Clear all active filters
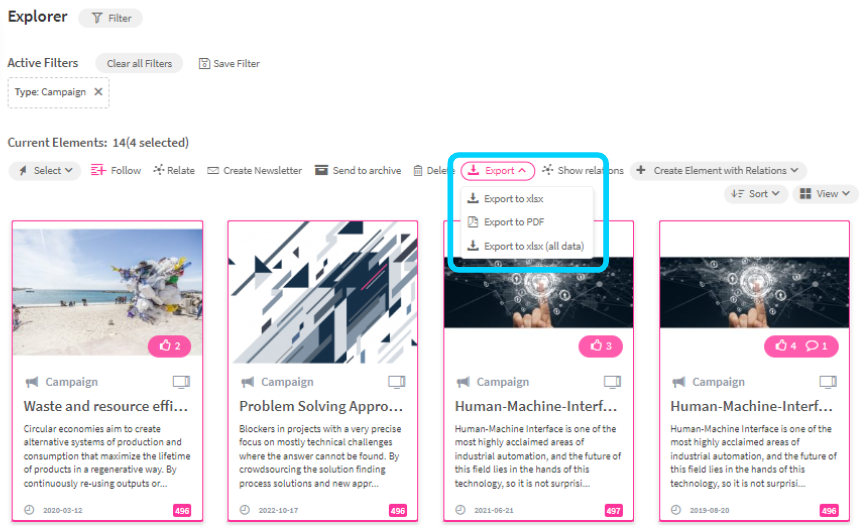Viewport: 865px width, 532px height. pyautogui.click(x=139, y=63)
